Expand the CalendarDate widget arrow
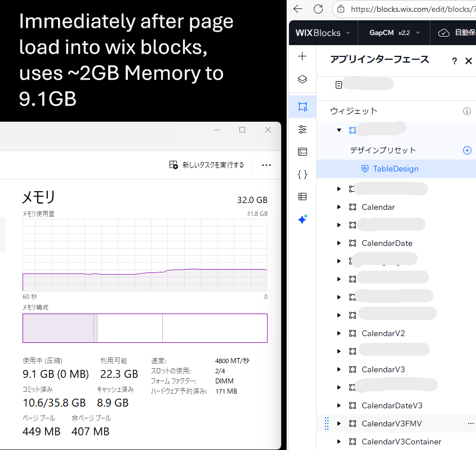The image size is (476, 450). 339,243
